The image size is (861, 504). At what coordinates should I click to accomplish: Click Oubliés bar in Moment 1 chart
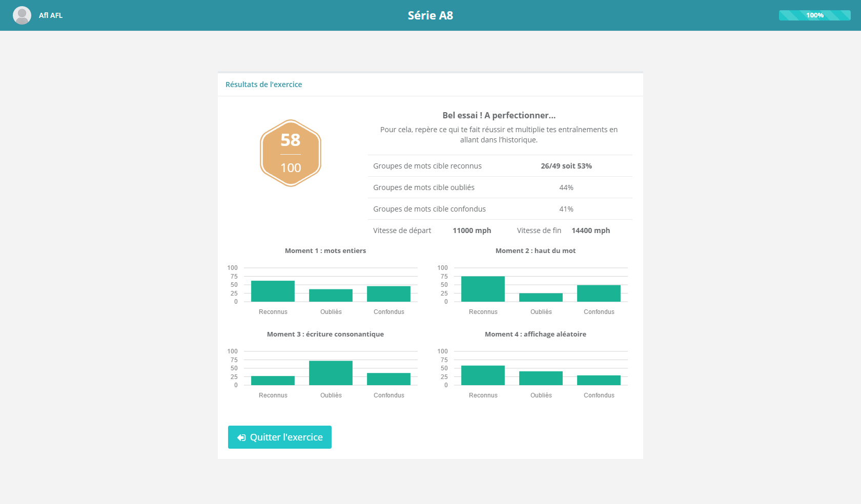pyautogui.click(x=331, y=296)
